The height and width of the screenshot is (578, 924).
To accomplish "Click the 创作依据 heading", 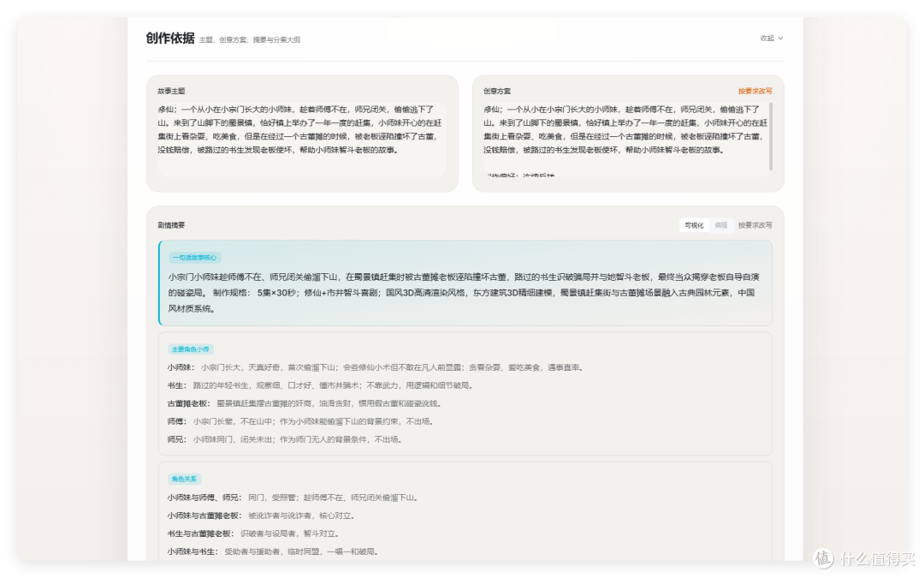I will point(170,39).
